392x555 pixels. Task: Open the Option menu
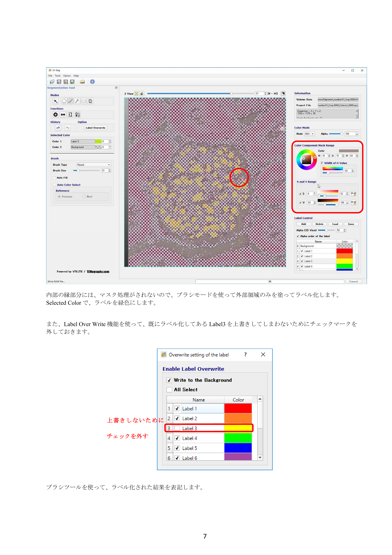[x=67, y=76]
